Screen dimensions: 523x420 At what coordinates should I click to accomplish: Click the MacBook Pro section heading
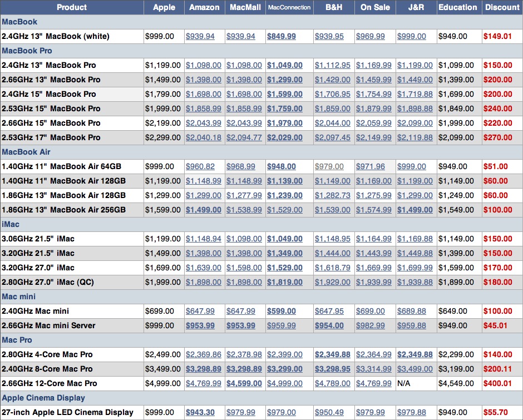(x=27, y=51)
